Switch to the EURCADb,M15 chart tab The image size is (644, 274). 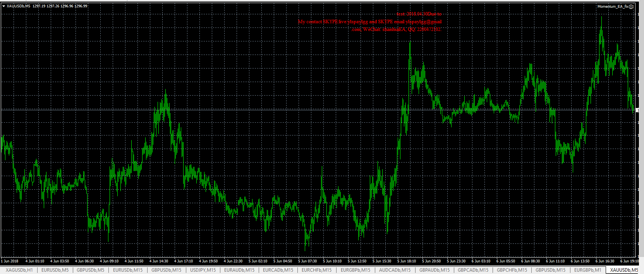[x=278, y=270]
